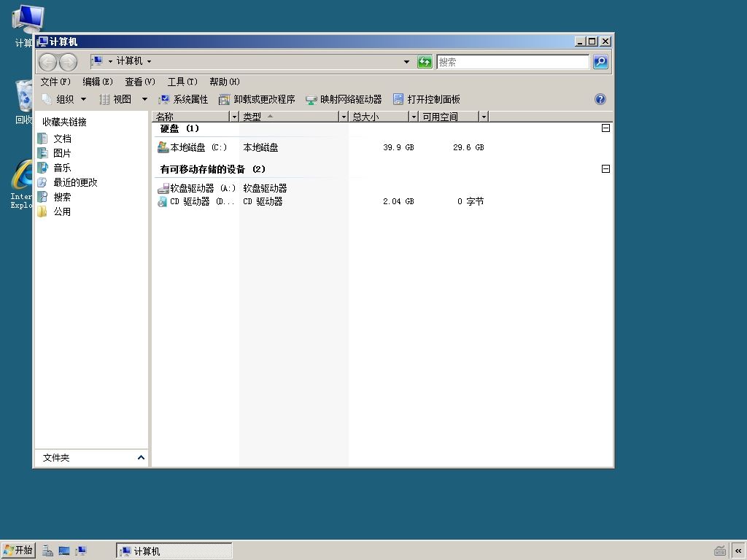This screenshot has height=560, width=747.
Task: Expand the dropdown arrow beside 视图
Action: click(x=144, y=99)
